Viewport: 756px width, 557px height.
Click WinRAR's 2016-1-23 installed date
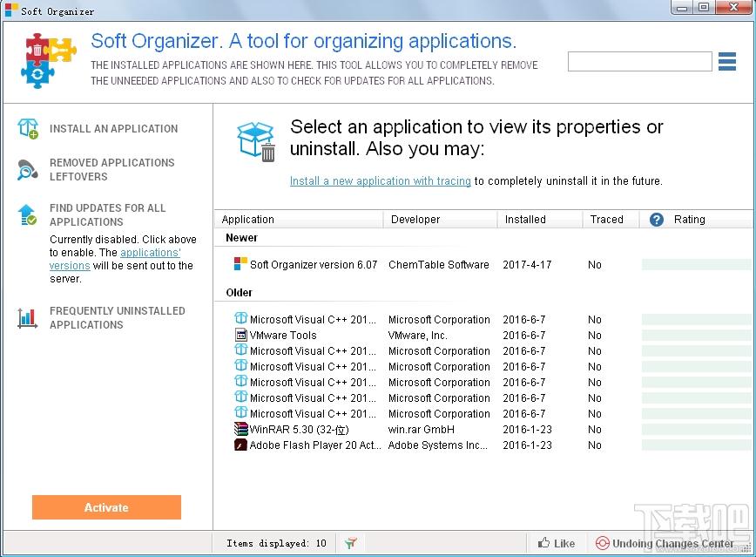(x=528, y=429)
